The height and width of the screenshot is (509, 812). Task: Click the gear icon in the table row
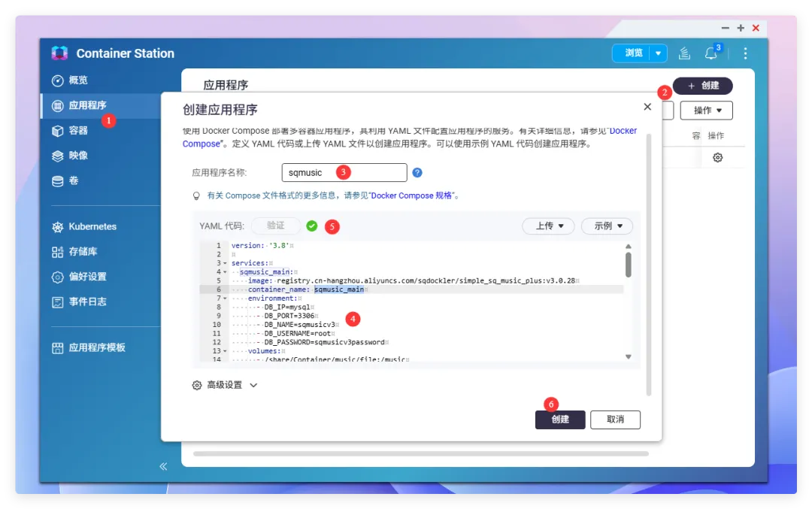718,157
